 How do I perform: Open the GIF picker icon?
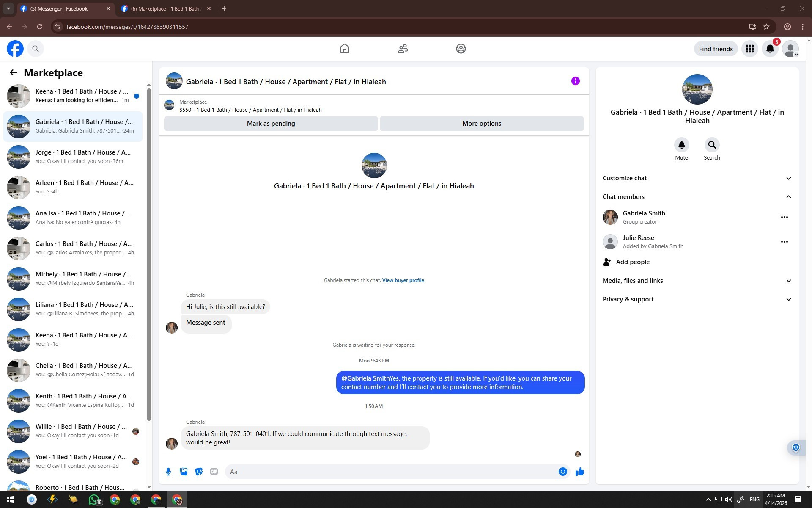click(214, 472)
